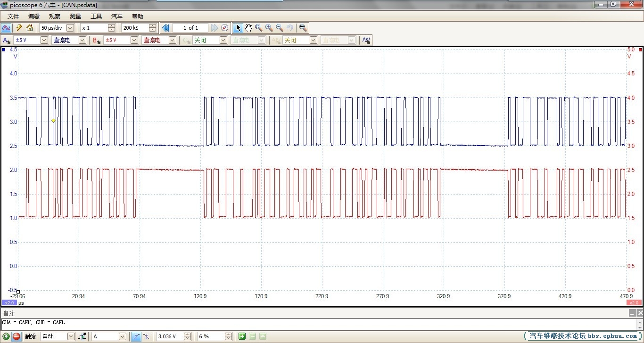The image size is (644, 343).
Task: Open the 测量 menu
Action: coord(75,16)
